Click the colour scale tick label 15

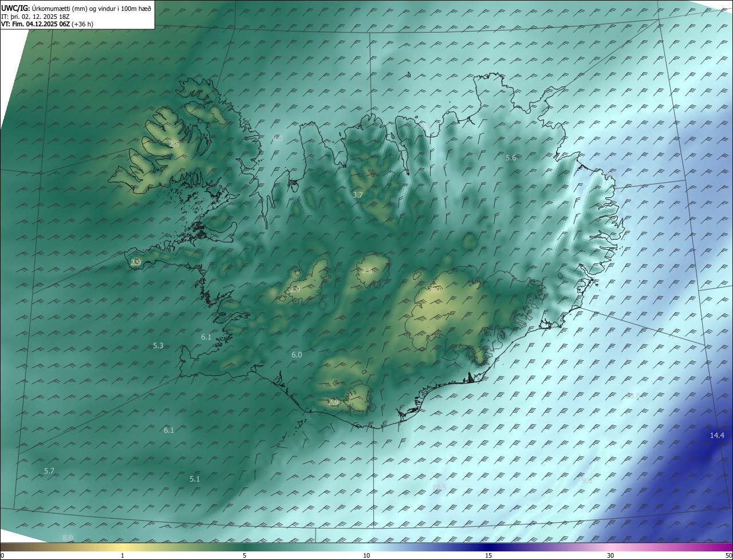coord(488,555)
